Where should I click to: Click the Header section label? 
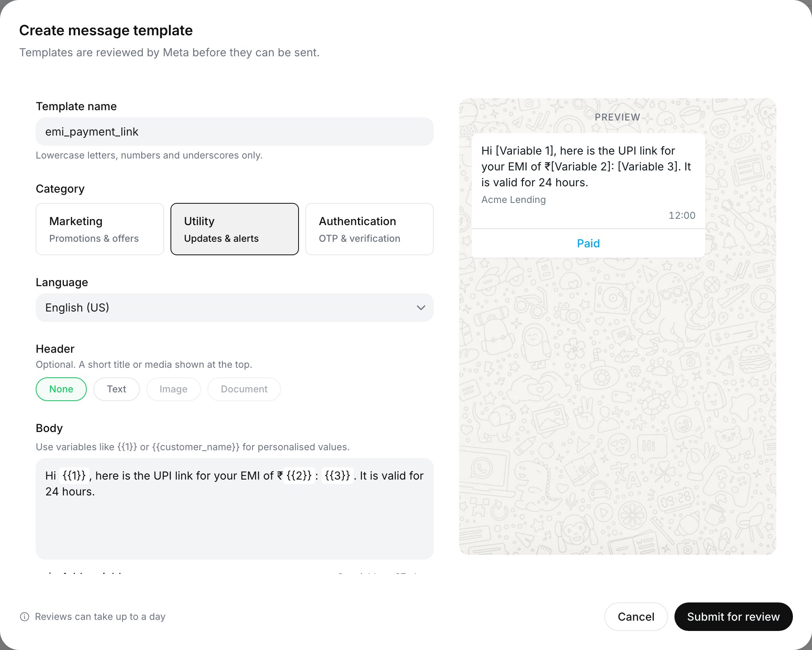point(55,349)
